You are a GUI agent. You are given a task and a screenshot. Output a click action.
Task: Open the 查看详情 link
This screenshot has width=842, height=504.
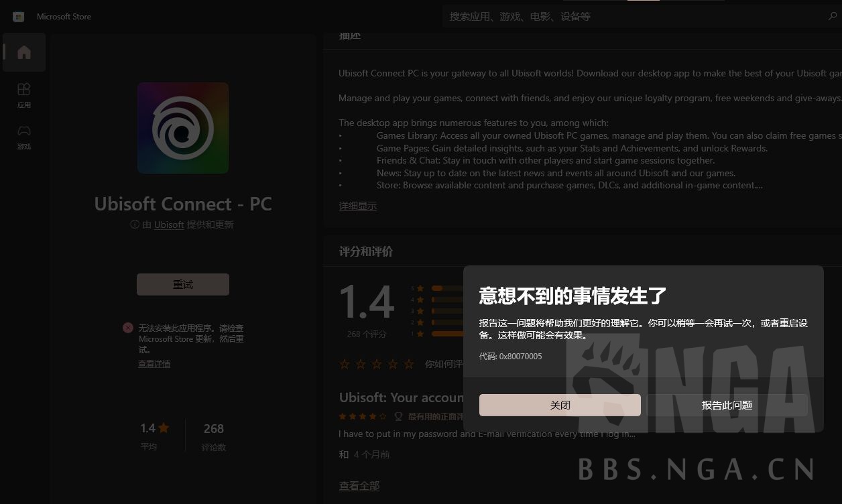click(x=154, y=364)
